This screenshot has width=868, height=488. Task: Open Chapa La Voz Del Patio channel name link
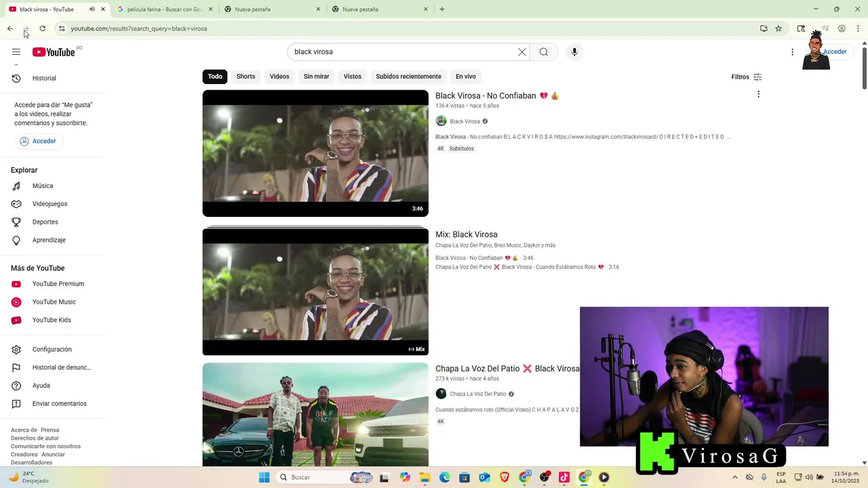coord(478,394)
